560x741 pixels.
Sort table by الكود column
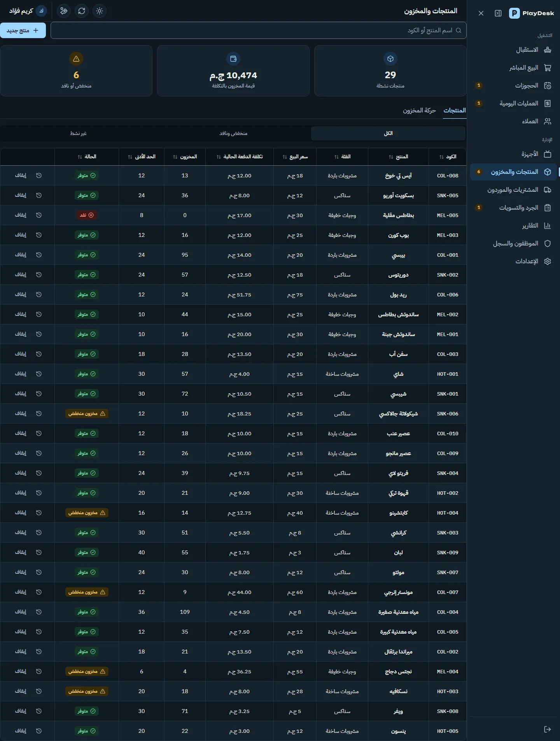tap(448, 157)
